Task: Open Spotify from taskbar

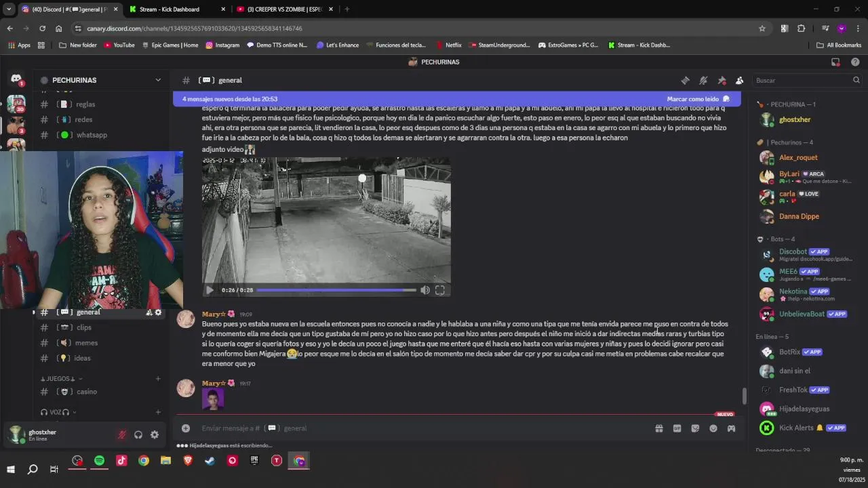Action: (x=99, y=461)
